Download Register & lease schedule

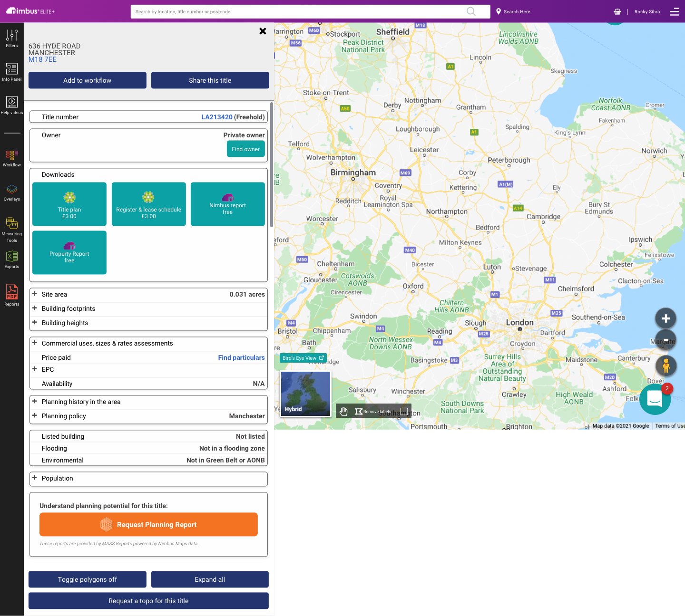click(148, 204)
